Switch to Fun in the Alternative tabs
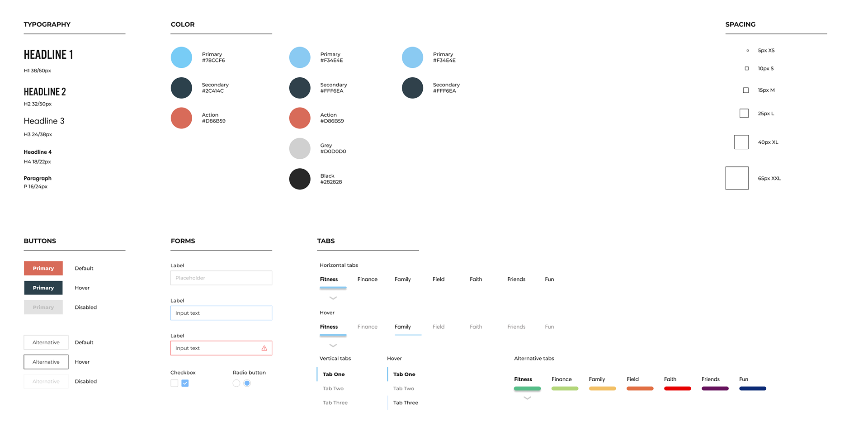Image resolution: width=868 pixels, height=431 pixels. pyautogui.click(x=744, y=379)
